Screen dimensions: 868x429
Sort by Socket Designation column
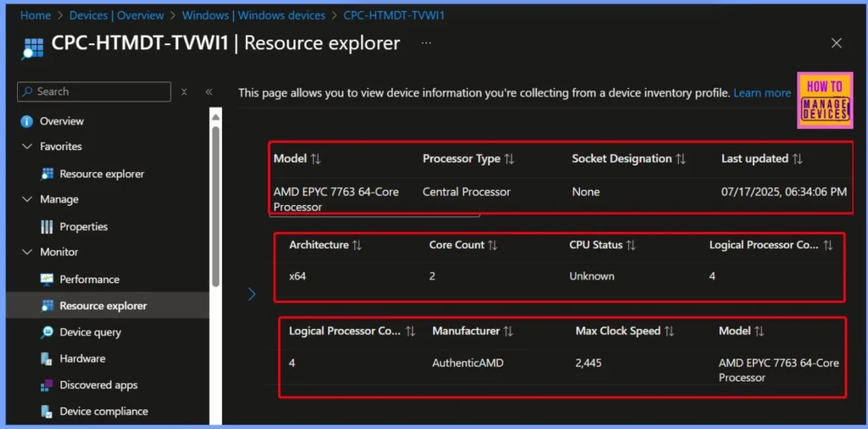(x=681, y=159)
